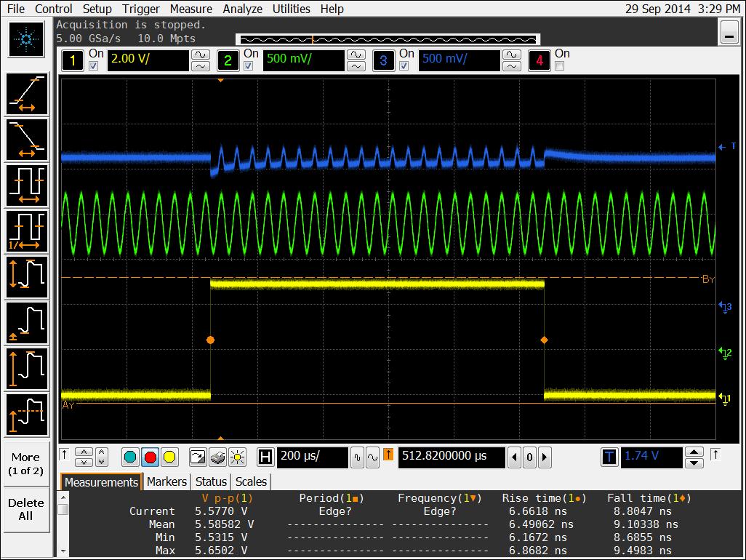Decrease channel 1 vertical scale
The width and height of the screenshot is (746, 560).
(x=200, y=66)
